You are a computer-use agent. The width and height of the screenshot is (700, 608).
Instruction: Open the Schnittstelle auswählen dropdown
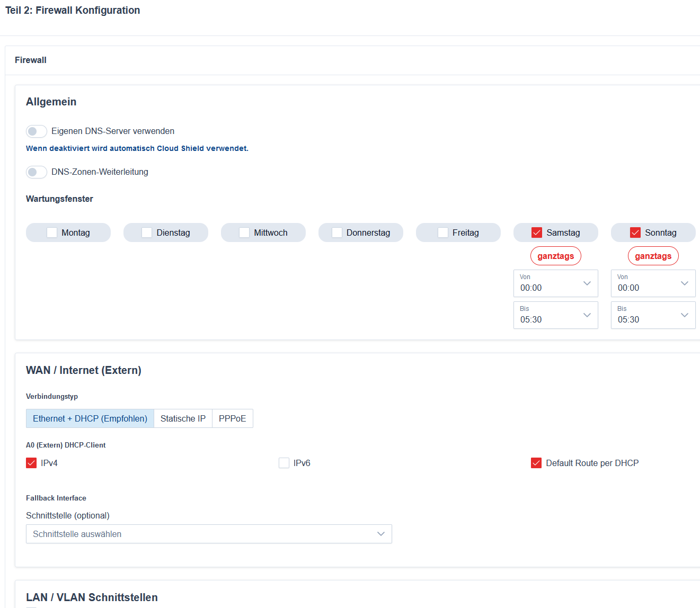[208, 534]
